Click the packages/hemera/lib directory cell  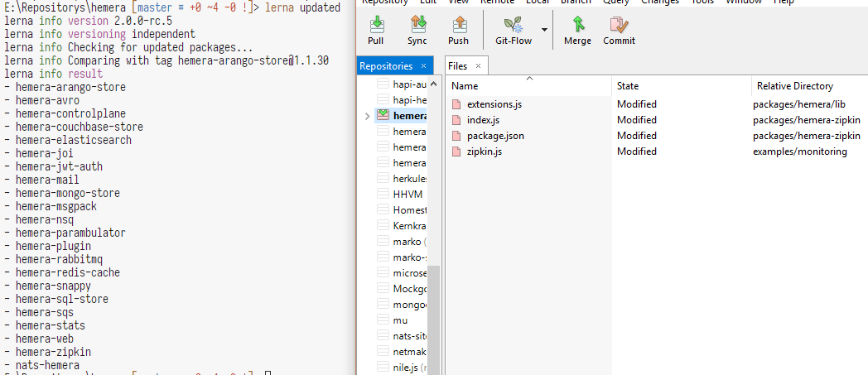pyautogui.click(x=798, y=104)
